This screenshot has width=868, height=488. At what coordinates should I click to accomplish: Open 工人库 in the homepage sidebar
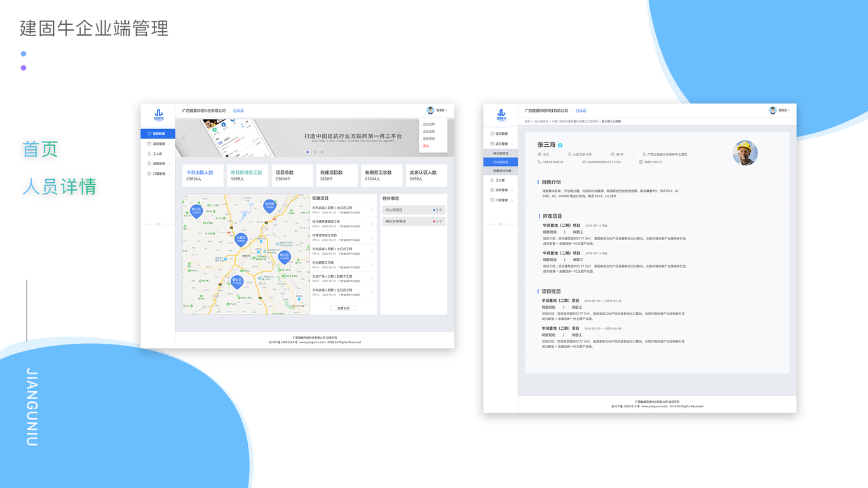[158, 154]
